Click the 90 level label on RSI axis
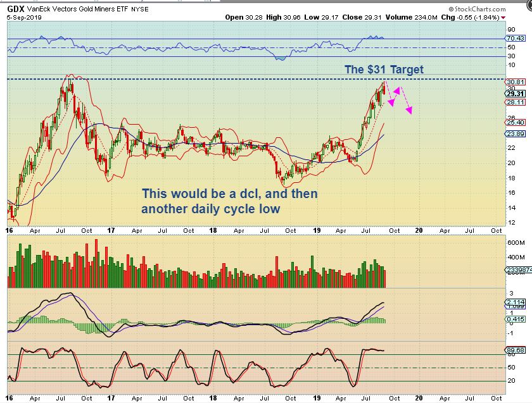 (511, 30)
